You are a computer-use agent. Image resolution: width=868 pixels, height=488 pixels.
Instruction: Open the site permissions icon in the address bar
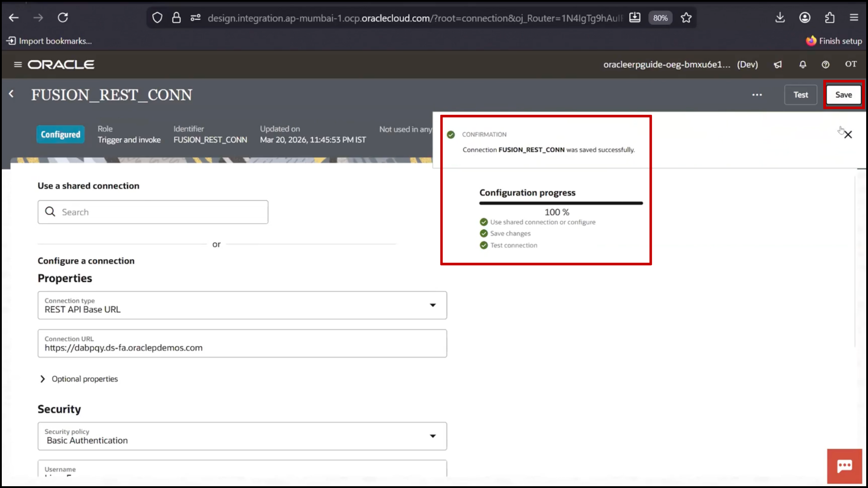click(195, 18)
